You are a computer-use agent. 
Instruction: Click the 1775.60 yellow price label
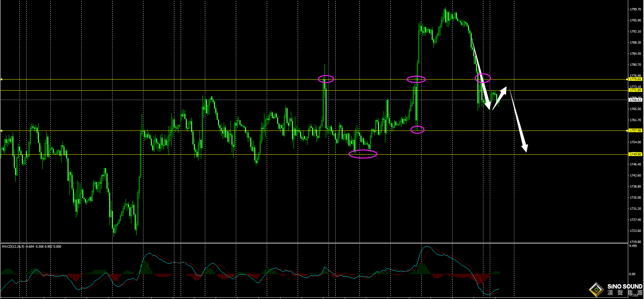pyautogui.click(x=635, y=79)
